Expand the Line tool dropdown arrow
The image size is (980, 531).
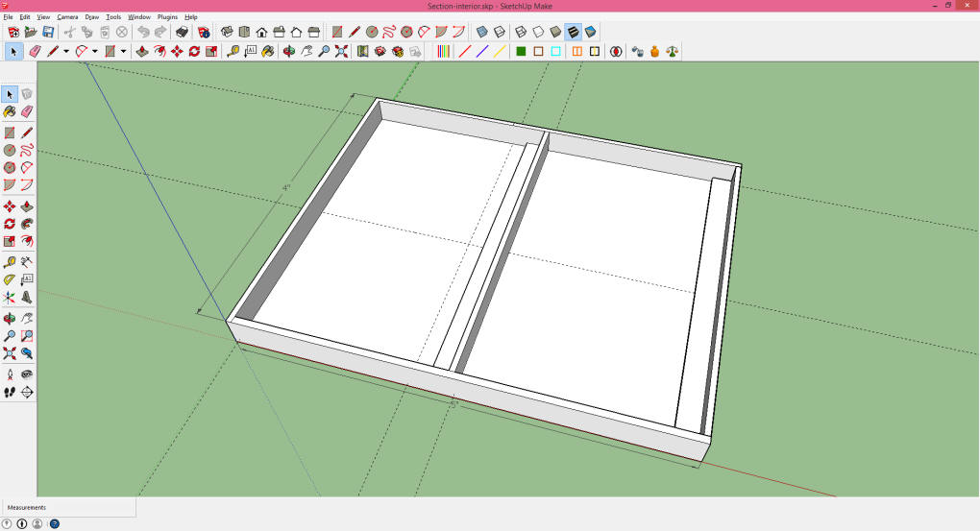pyautogui.click(x=66, y=51)
